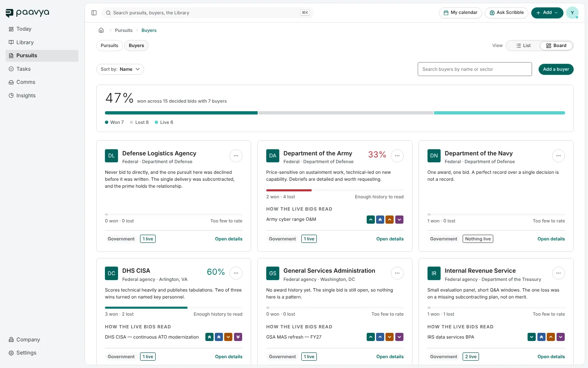
Task: Open the Sort by Name dropdown
Action: (120, 69)
